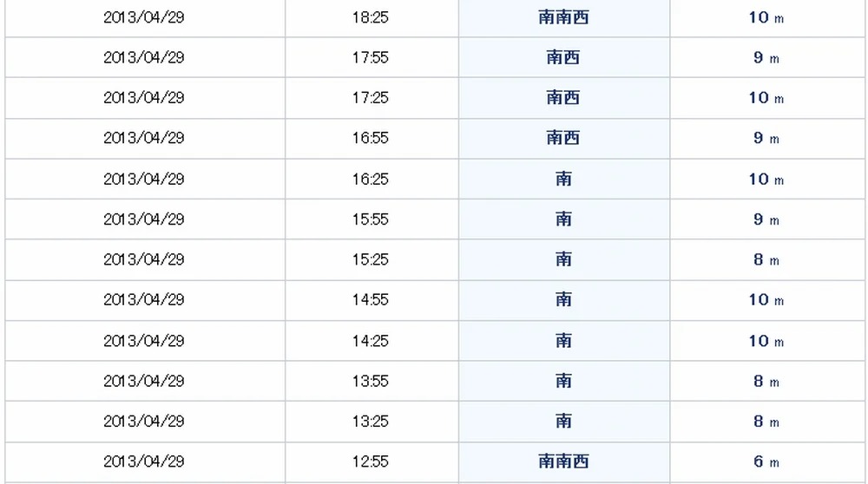Select the 17:55 time cell

coord(371,57)
